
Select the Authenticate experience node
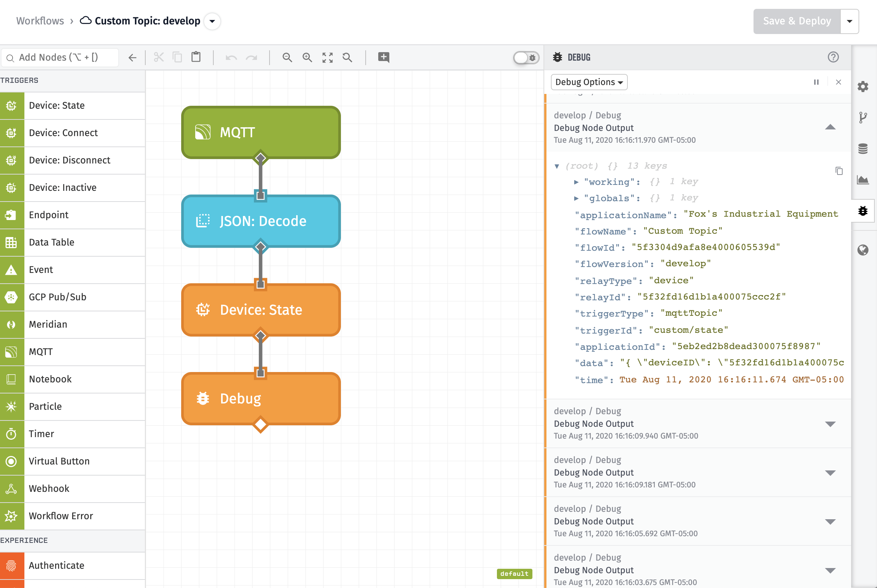pyautogui.click(x=72, y=566)
